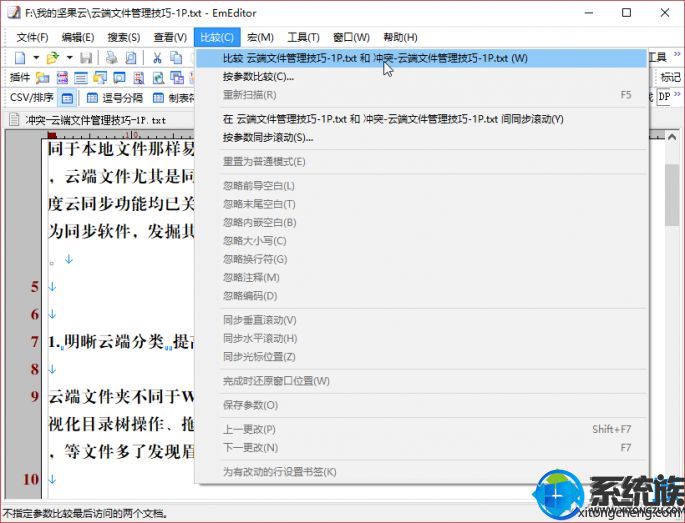Choose the 间同步滚动(Y) menu entry

coord(421,119)
